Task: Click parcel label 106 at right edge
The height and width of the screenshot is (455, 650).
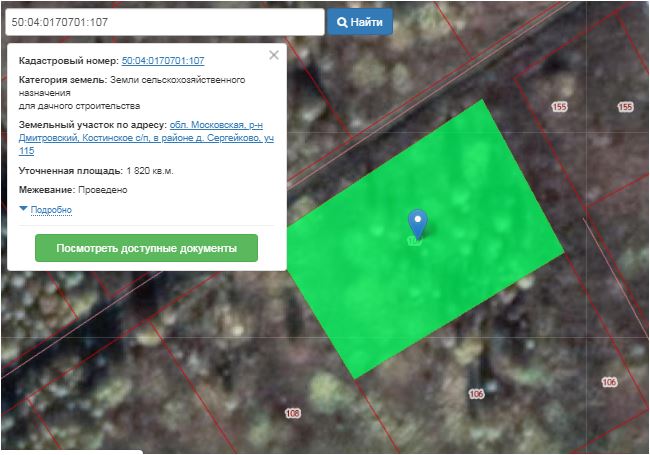Action: click(609, 383)
